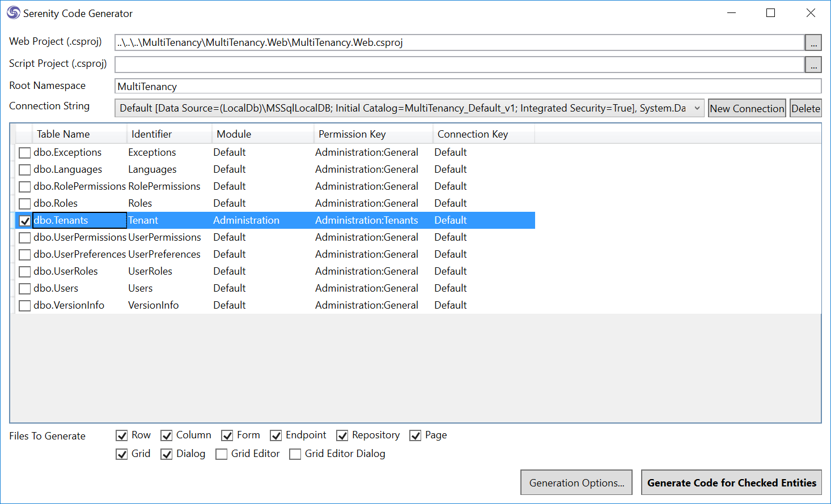The width and height of the screenshot is (831, 504).
Task: Browse for Script Project file
Action: (x=813, y=65)
